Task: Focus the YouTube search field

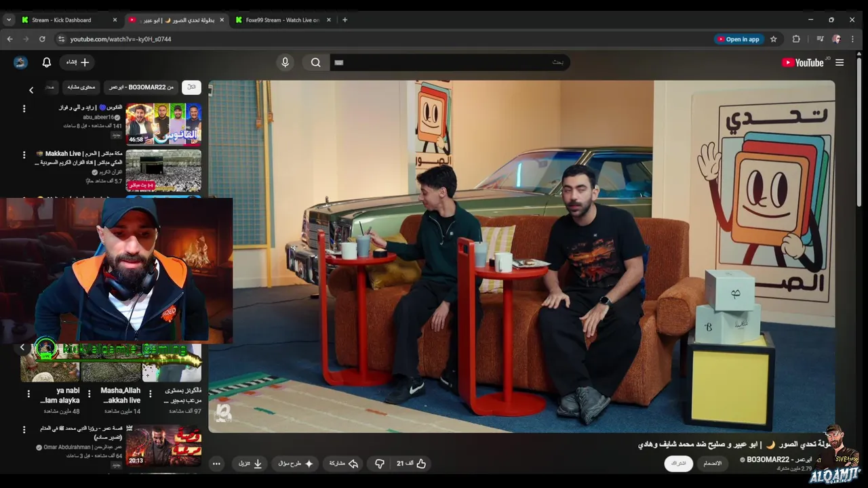Action: coord(450,62)
